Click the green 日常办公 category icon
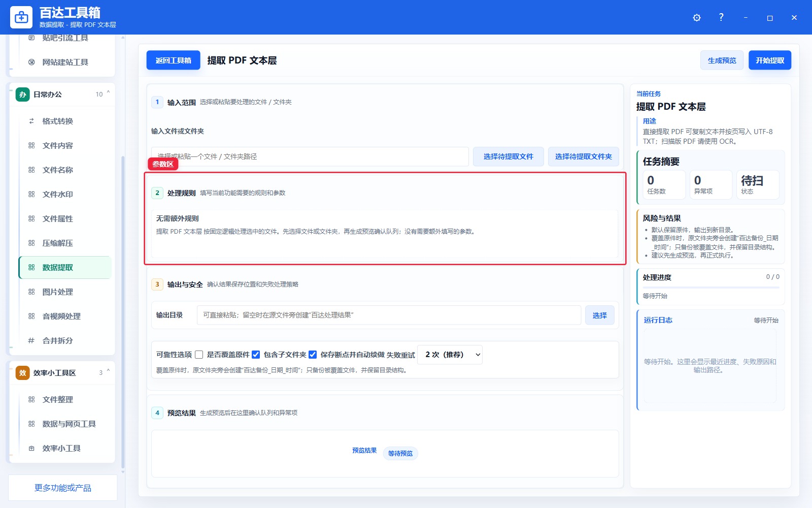 pyautogui.click(x=22, y=94)
